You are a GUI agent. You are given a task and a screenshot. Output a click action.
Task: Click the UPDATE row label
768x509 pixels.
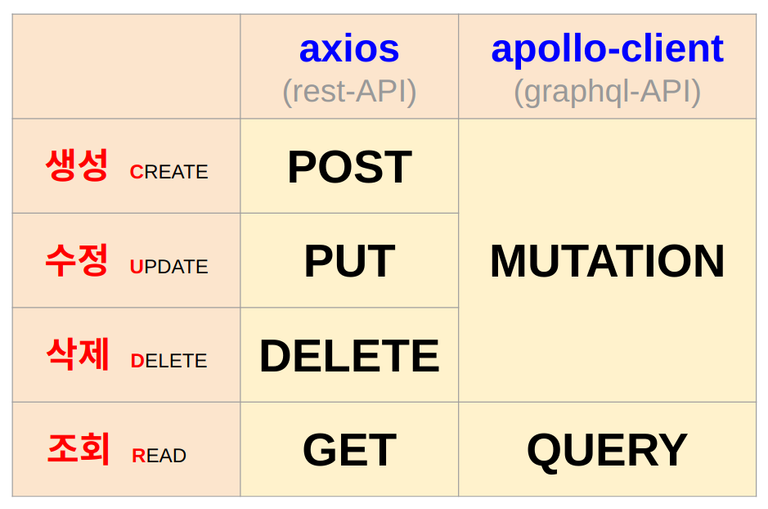[x=169, y=267]
